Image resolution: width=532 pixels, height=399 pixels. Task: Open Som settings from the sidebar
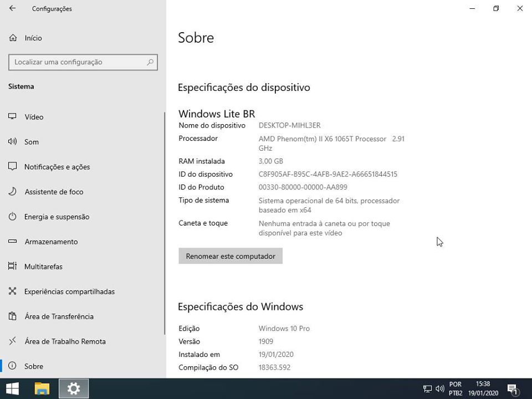[32, 142]
